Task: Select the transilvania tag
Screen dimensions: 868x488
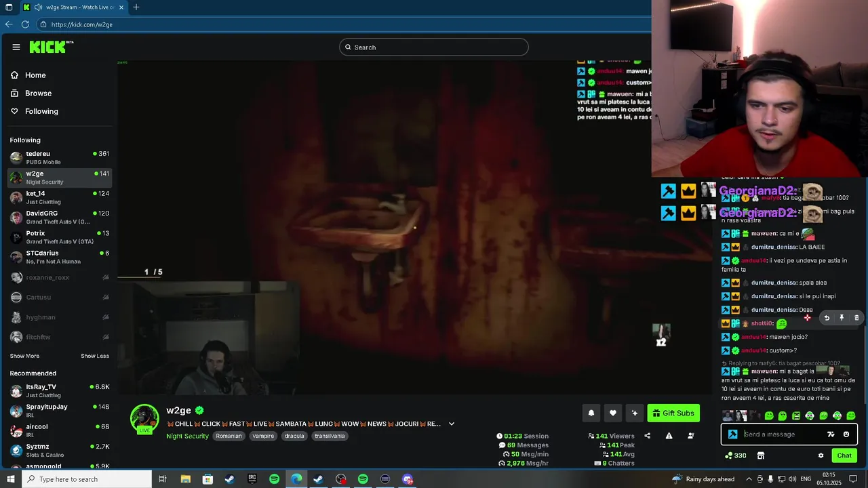Action: pyautogui.click(x=330, y=436)
